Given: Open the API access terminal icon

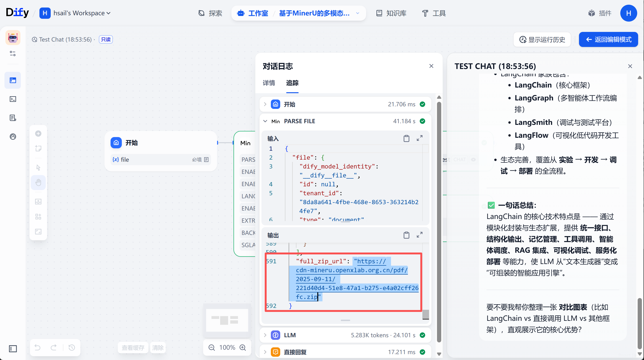Looking at the screenshot, I should click(13, 99).
